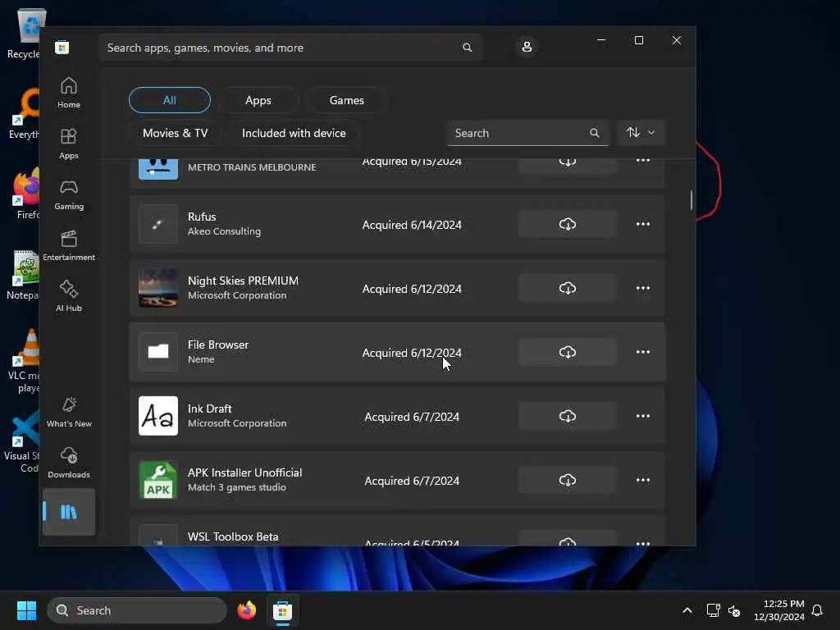
Task: Click the Night Skies PREMIUM title
Action: tap(243, 281)
